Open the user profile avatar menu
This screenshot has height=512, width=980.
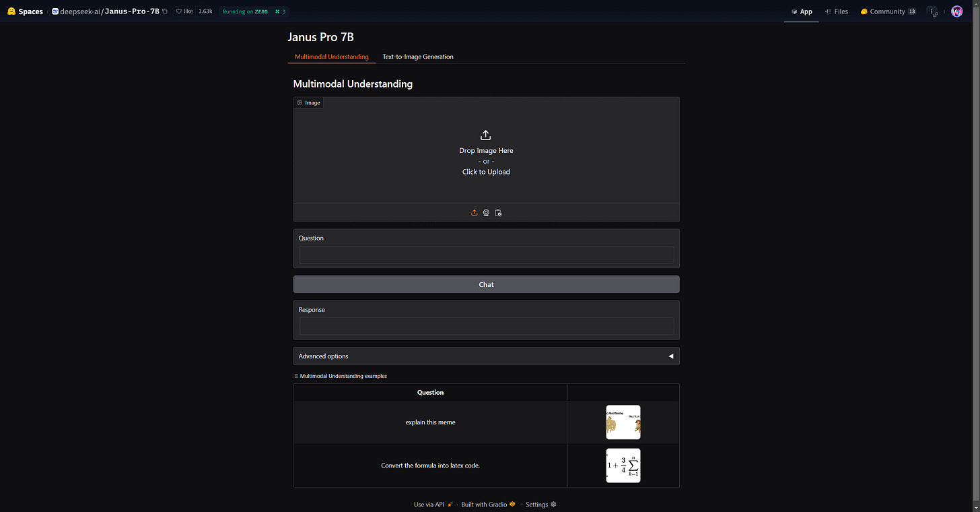[x=957, y=11]
